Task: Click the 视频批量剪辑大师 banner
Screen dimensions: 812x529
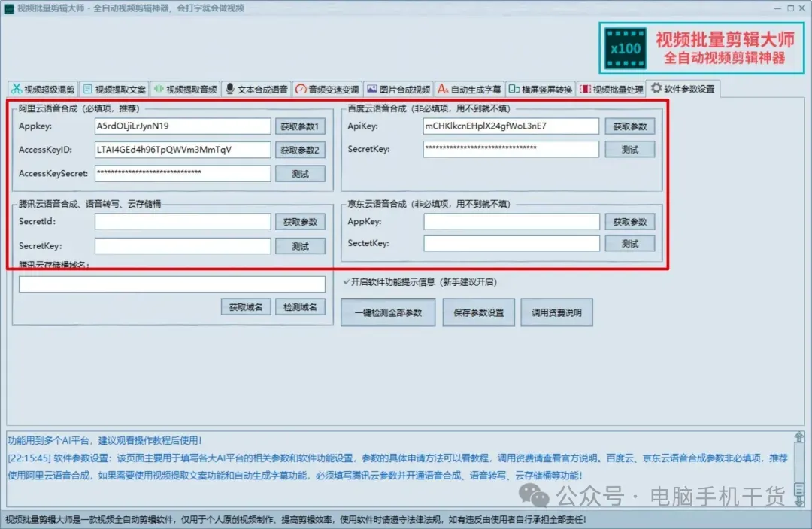Action: coord(701,48)
